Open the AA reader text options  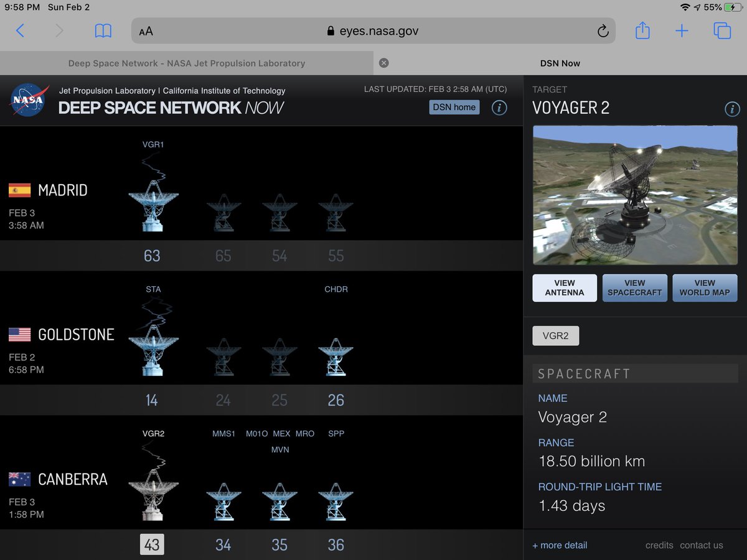tap(146, 31)
